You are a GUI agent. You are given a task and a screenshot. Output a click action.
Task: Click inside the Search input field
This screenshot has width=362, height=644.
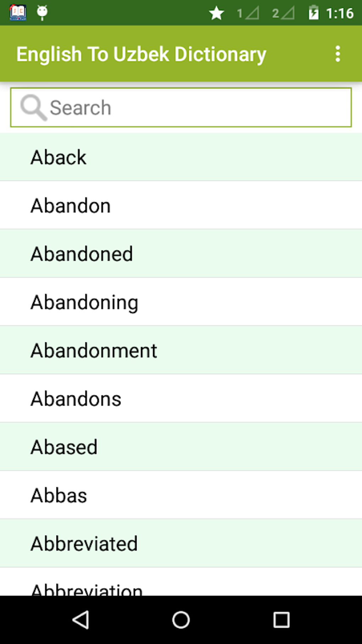pos(181,107)
